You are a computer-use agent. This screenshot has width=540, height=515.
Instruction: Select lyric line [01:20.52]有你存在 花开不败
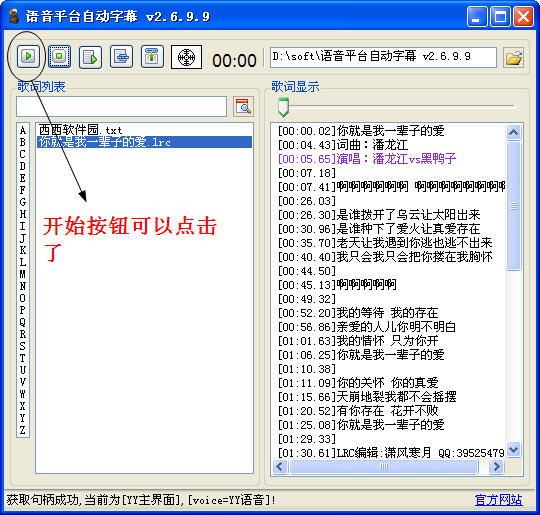(x=358, y=411)
